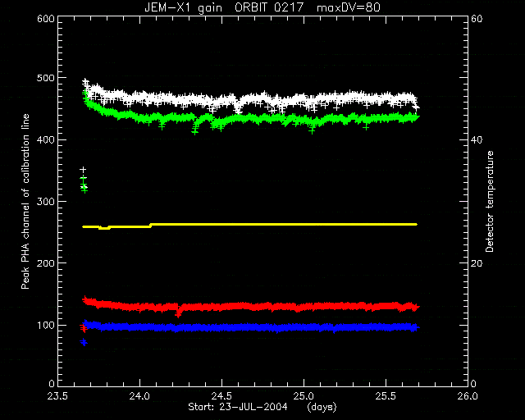
Task: Click the red calibration data series
Action: click(251, 306)
